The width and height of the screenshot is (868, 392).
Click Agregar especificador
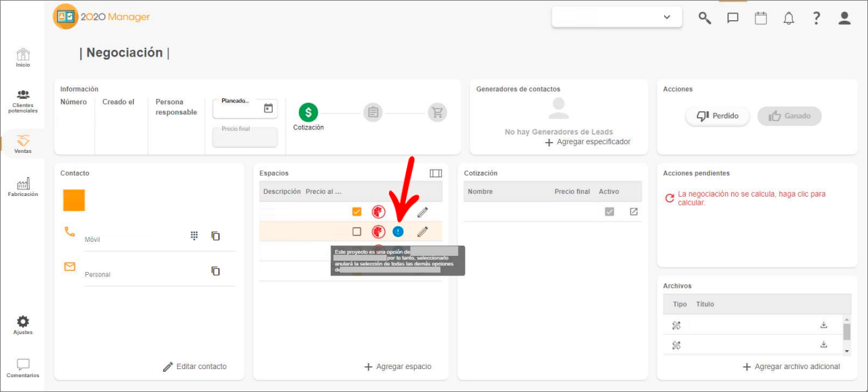point(587,142)
